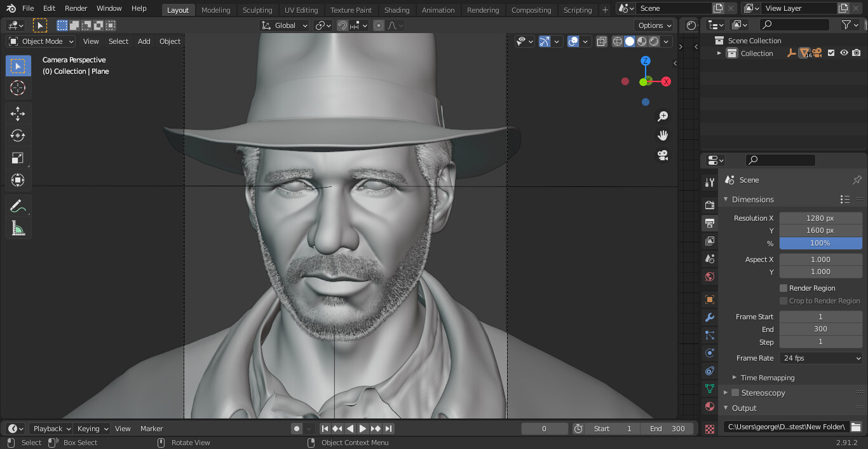Viewport: 868px width, 449px height.
Task: Collapse the Output panel
Action: pos(726,408)
